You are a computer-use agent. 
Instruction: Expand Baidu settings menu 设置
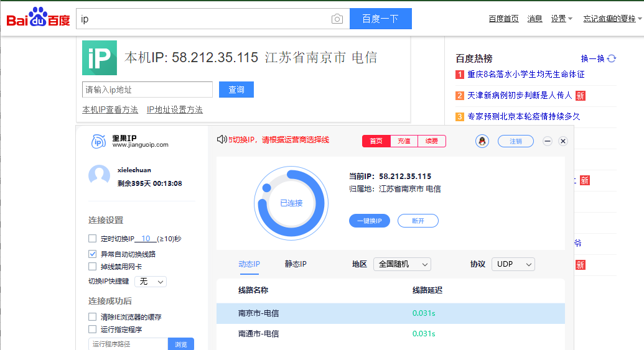click(x=561, y=19)
